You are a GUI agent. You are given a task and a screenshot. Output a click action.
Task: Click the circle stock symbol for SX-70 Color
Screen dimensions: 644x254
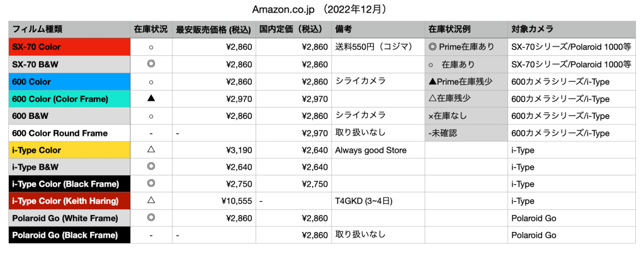coord(150,47)
